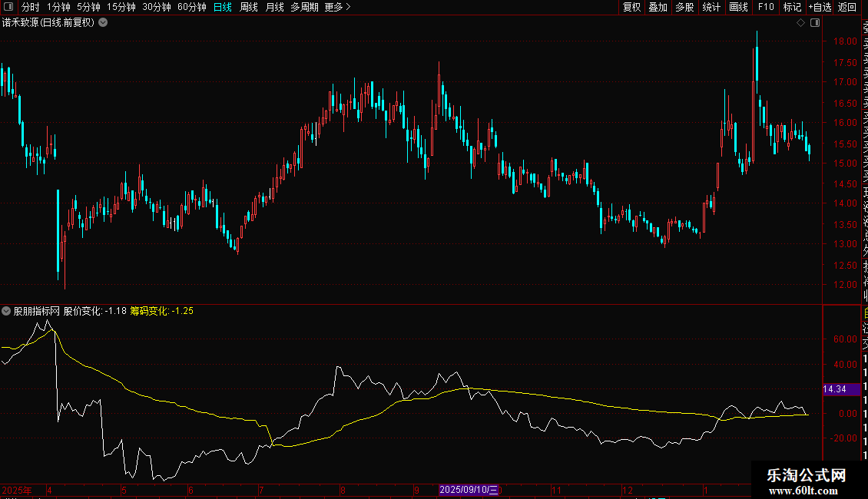Select the 15分钟 period tab

(121, 7)
